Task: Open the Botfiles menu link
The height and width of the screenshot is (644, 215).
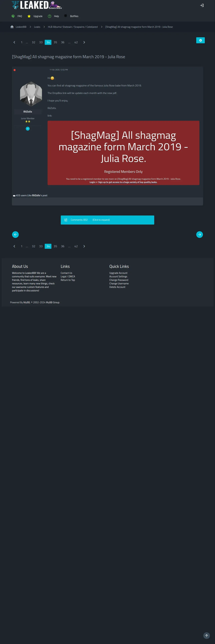Action: coord(74,16)
